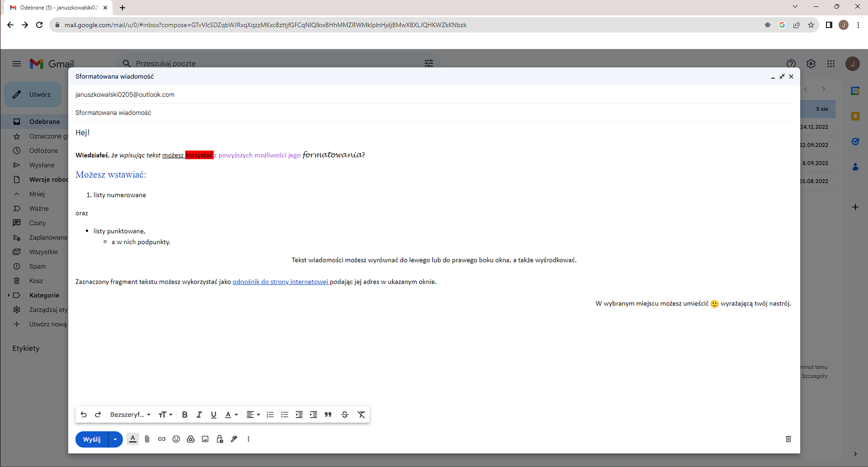Open Google Calendar side panel
Screen dimensions: 868x467
click(855, 91)
